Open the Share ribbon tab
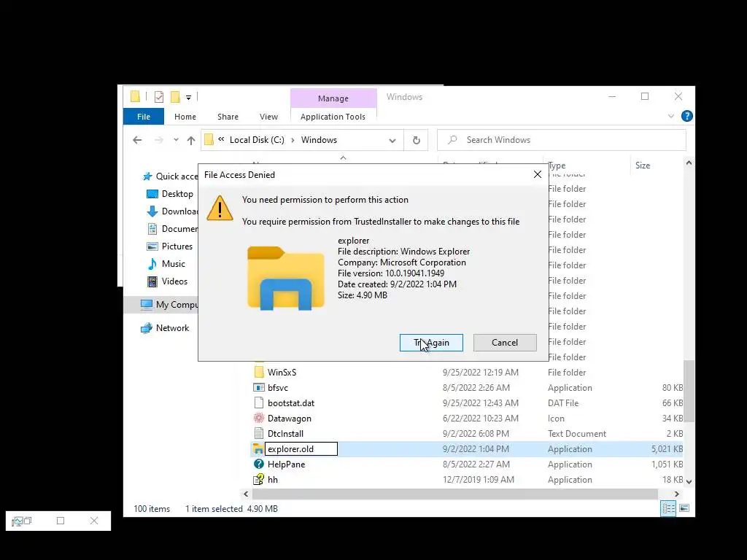747x560 pixels. pos(228,117)
